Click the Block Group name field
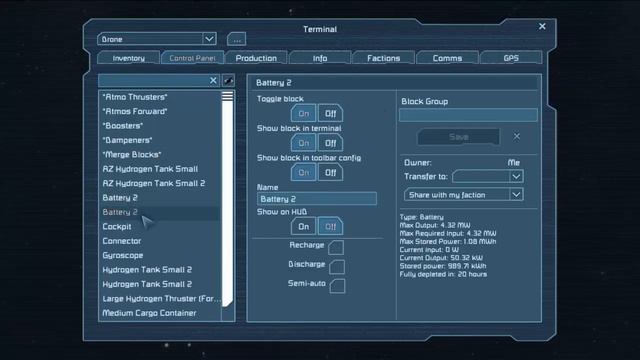This screenshot has width=640, height=360. pos(468,115)
